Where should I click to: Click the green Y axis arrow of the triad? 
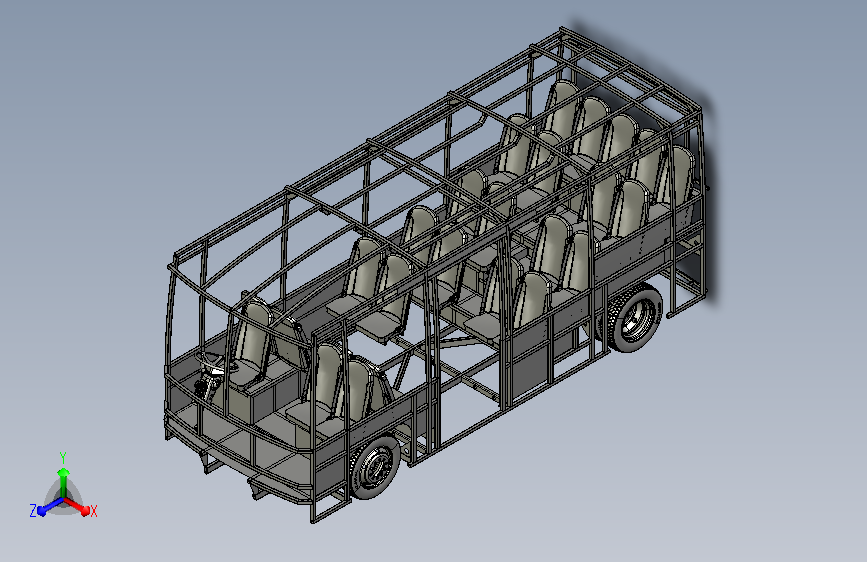click(63, 481)
